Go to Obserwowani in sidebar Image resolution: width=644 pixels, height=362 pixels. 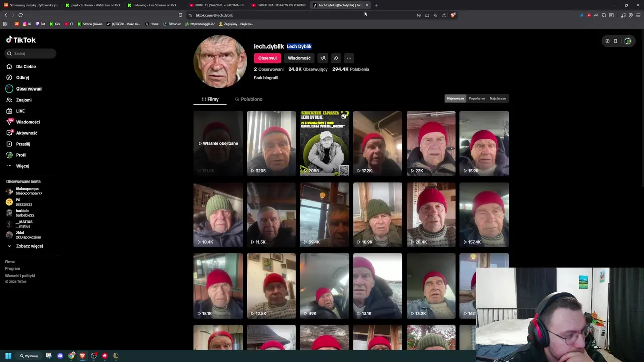[x=24, y=88]
